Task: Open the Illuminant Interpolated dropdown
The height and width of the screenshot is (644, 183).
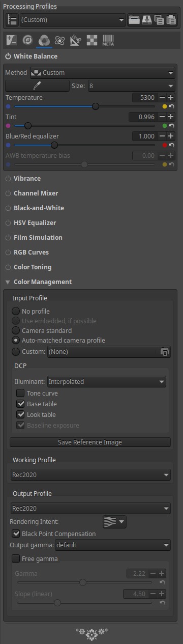Action: [107, 381]
